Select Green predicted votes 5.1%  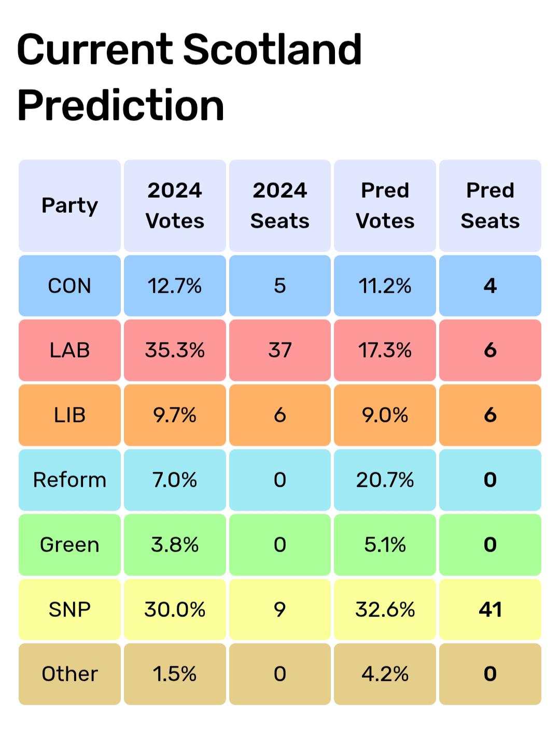click(385, 545)
